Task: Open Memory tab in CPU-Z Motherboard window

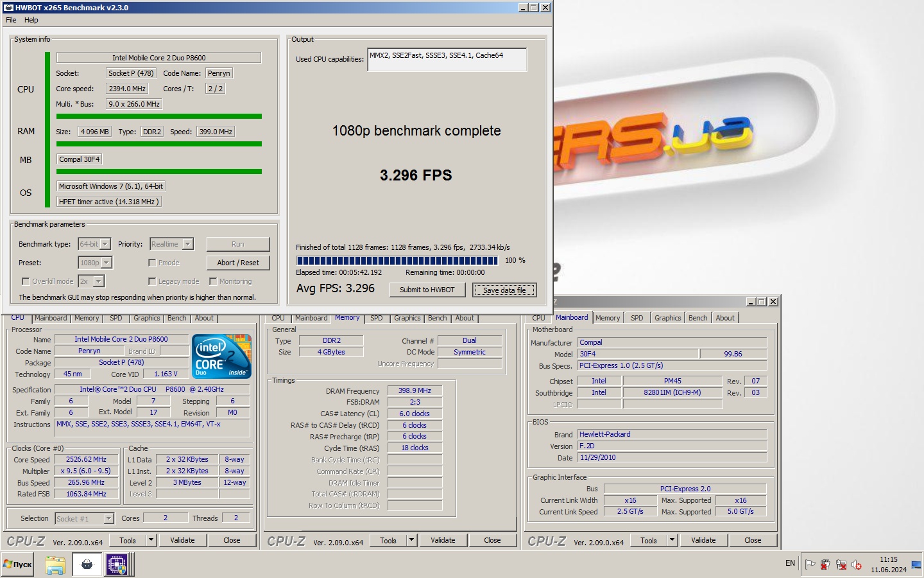Action: click(608, 318)
